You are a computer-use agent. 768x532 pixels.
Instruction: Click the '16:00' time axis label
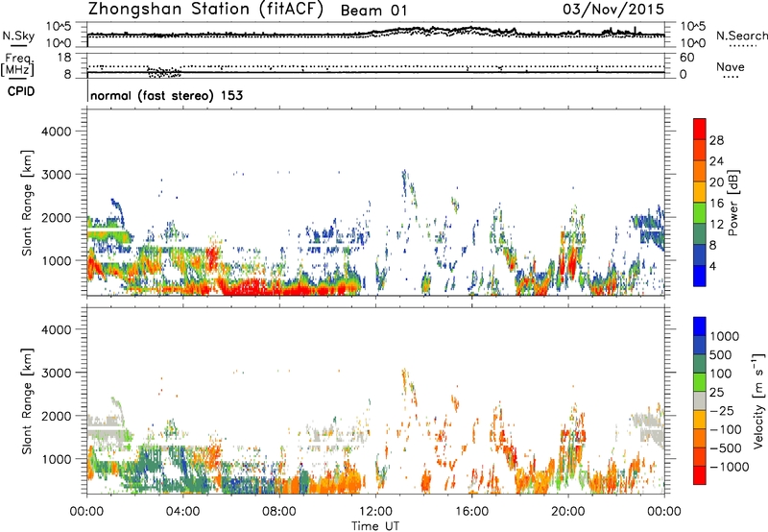click(471, 512)
